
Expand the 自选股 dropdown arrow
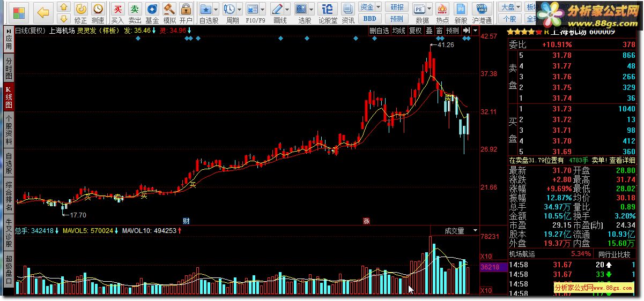coord(216,10)
